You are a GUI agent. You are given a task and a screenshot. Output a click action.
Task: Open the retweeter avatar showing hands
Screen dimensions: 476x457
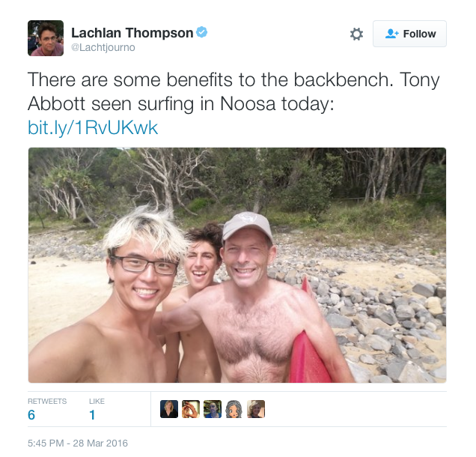(x=191, y=409)
